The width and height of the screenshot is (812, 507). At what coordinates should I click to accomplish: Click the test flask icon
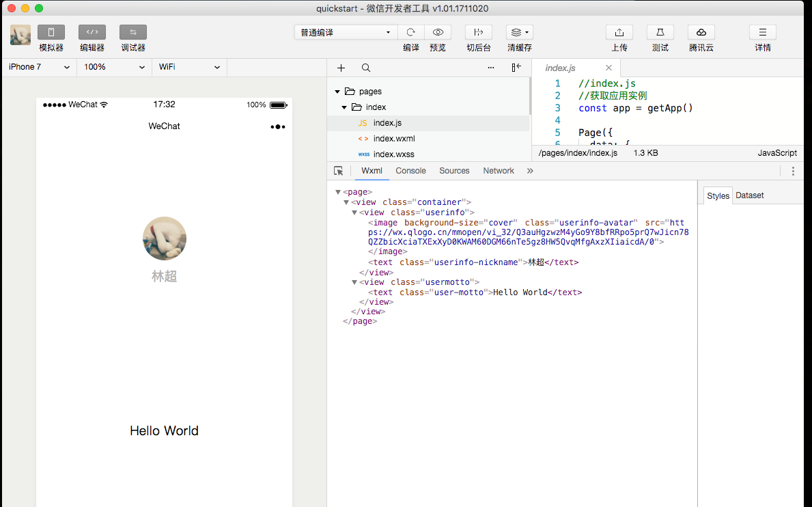[x=660, y=32]
